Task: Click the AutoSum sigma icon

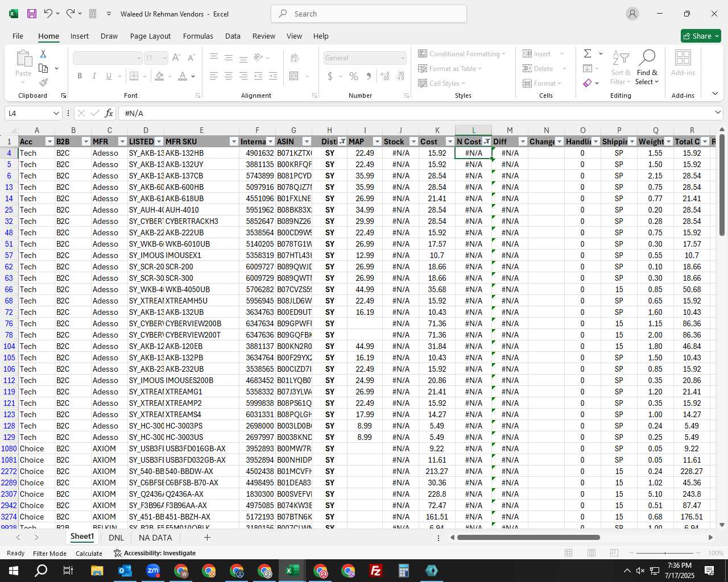Action: tap(588, 53)
